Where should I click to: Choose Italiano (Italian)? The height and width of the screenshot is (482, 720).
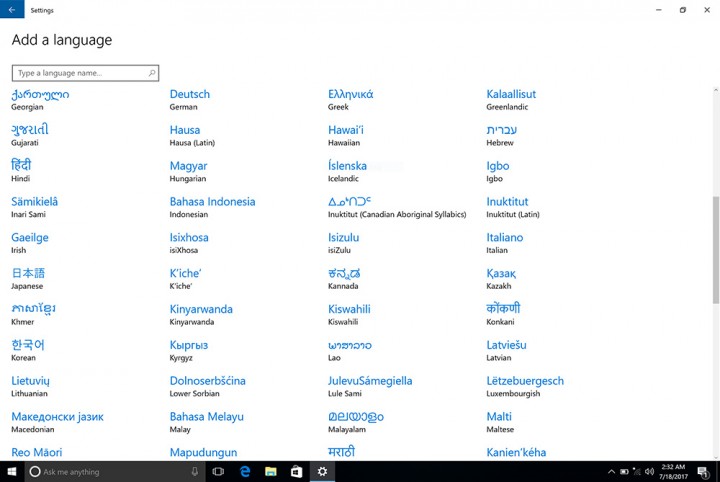pyautogui.click(x=505, y=243)
